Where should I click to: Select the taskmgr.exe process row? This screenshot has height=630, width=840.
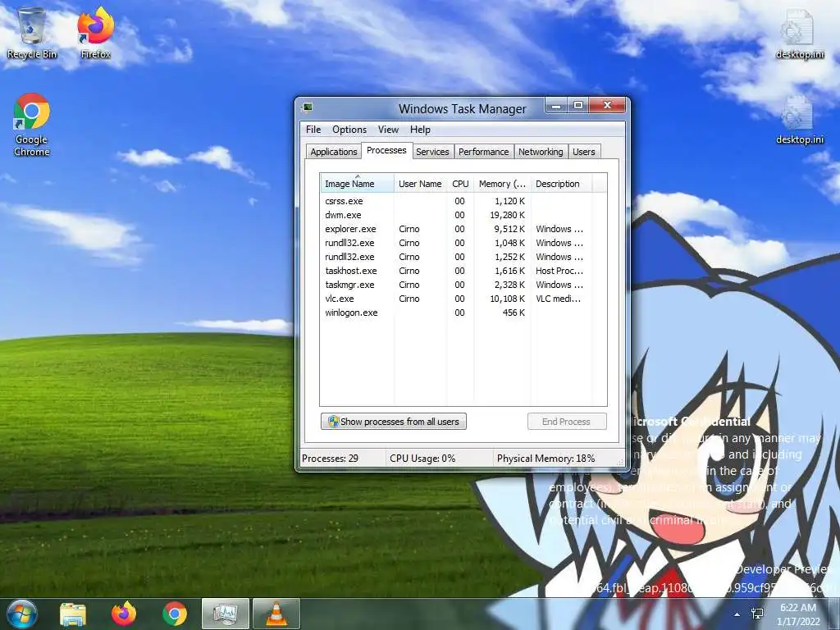pos(463,285)
